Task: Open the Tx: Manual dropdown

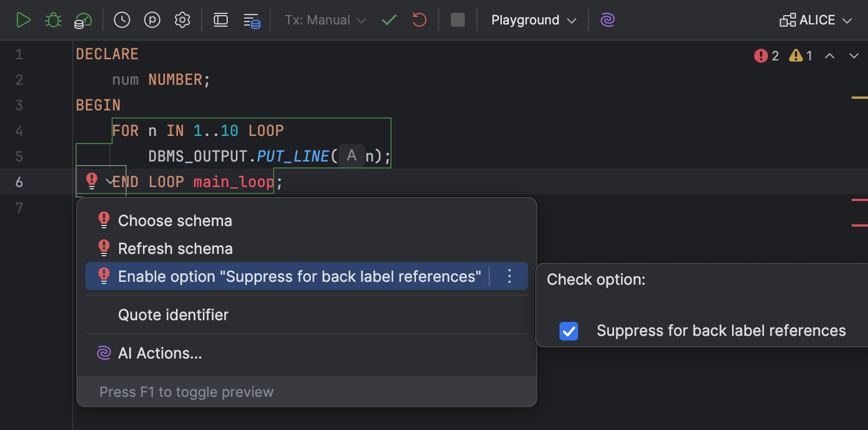Action: pyautogui.click(x=325, y=20)
